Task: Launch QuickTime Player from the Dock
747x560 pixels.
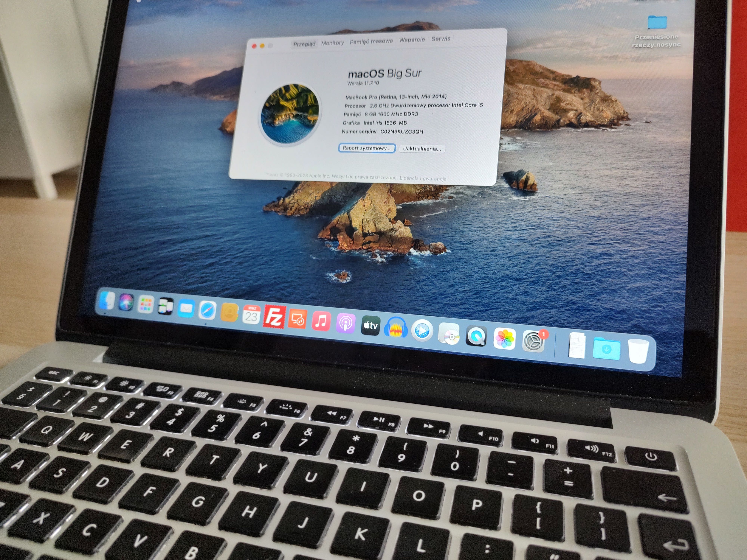Action: click(476, 336)
